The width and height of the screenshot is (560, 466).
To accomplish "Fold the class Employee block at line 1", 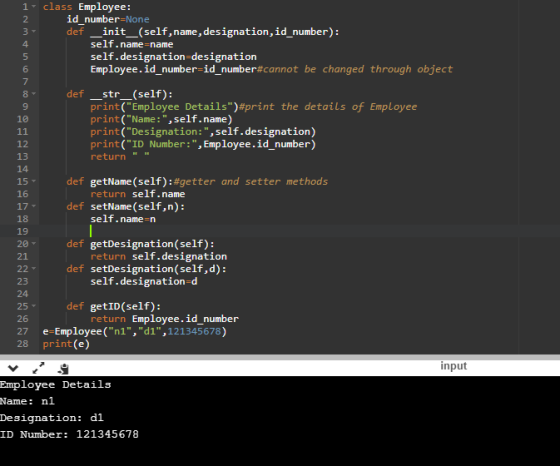I will 34,7.
